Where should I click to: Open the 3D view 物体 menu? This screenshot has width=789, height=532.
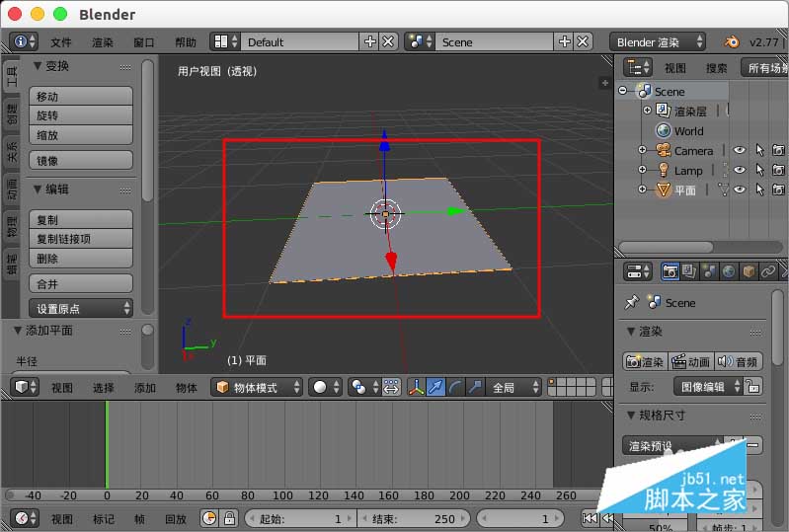pyautogui.click(x=187, y=388)
